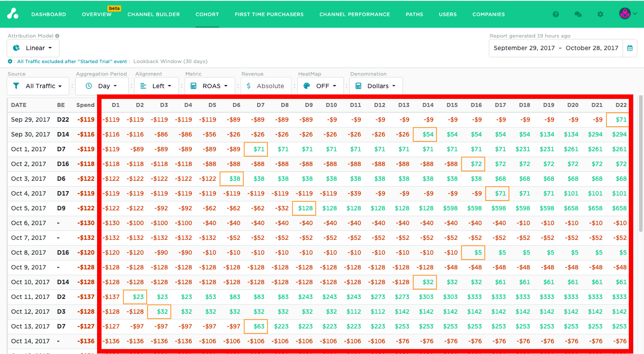This screenshot has height=354, width=644.
Task: Click the D14 column header
Action: coord(428,105)
